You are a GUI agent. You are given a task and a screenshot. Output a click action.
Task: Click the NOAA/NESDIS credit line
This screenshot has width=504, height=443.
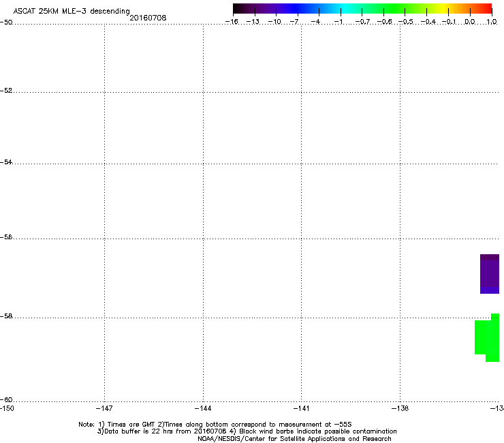pos(294,439)
